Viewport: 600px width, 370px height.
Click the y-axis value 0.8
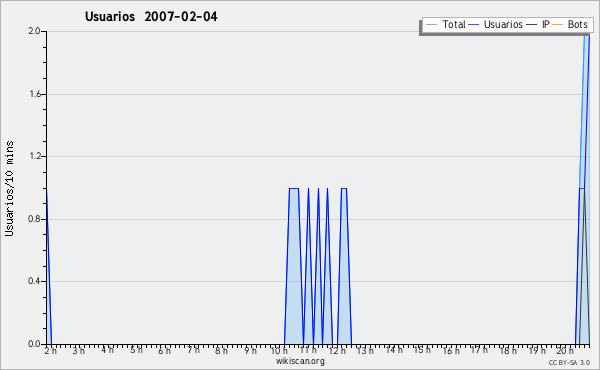pos(34,219)
